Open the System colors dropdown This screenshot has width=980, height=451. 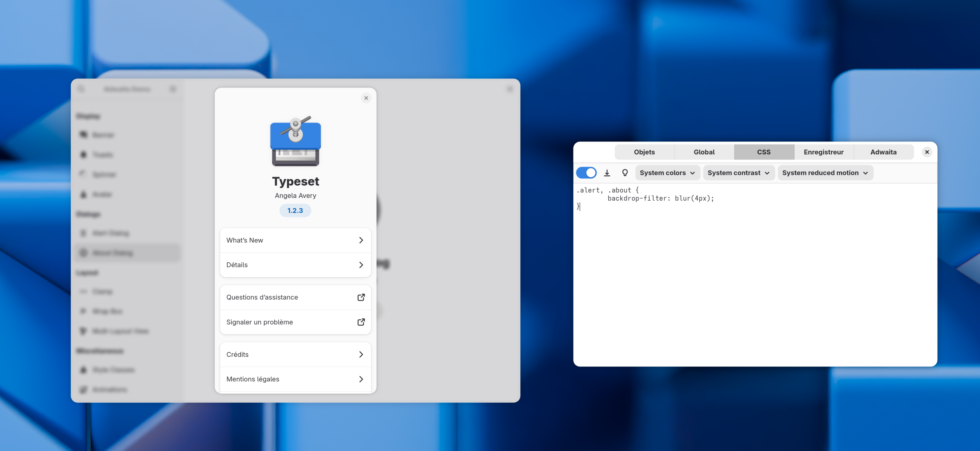tap(667, 173)
